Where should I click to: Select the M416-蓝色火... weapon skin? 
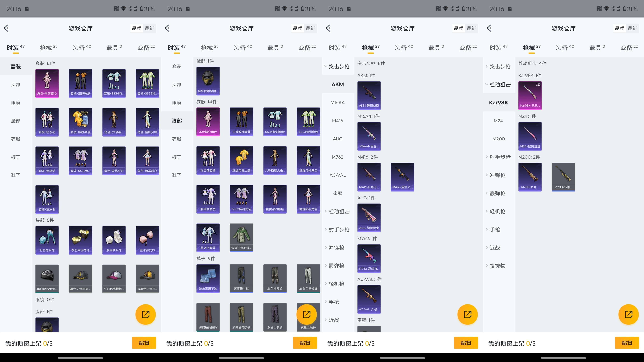point(402,177)
